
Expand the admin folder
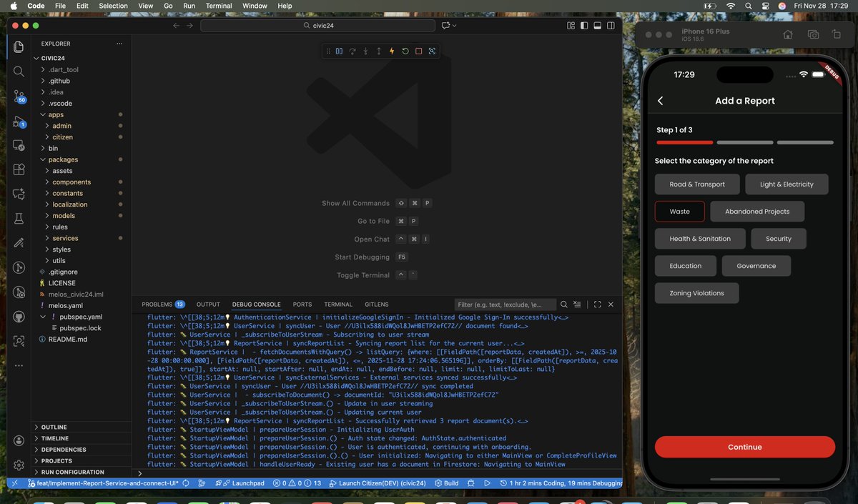tap(82, 126)
